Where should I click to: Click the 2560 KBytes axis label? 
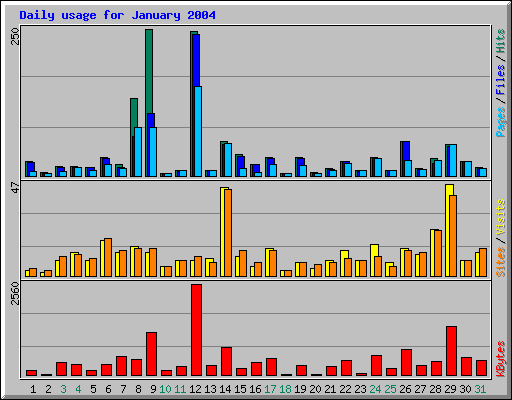pos(15,293)
